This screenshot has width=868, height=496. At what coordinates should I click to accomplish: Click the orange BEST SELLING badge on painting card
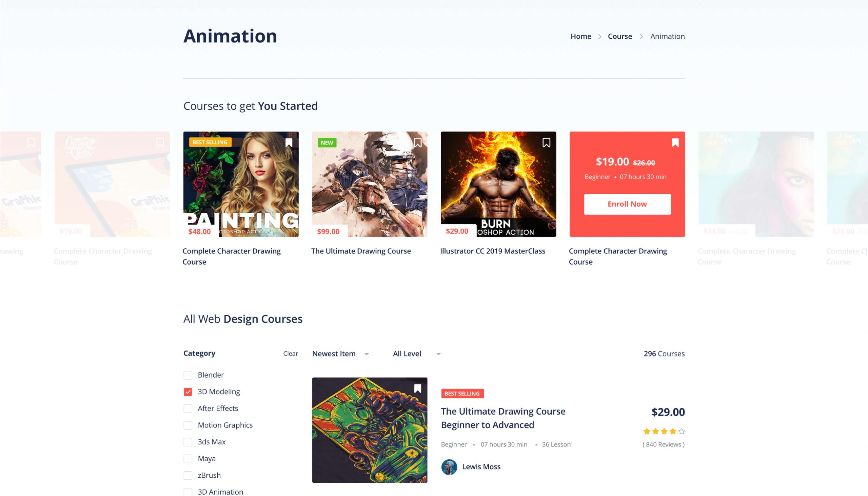tap(210, 142)
